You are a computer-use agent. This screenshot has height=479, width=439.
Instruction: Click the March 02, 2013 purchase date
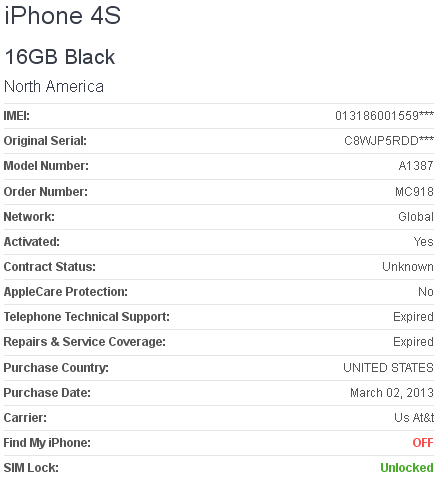[392, 393]
